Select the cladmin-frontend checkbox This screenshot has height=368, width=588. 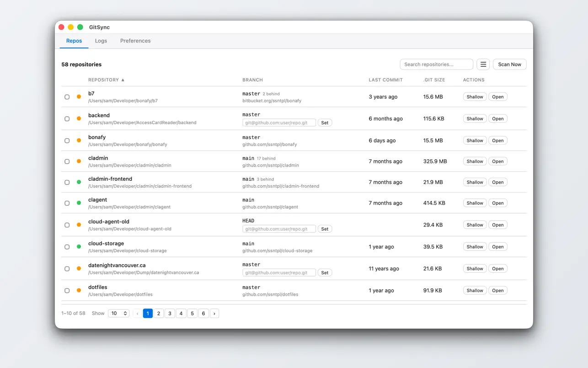tap(67, 183)
